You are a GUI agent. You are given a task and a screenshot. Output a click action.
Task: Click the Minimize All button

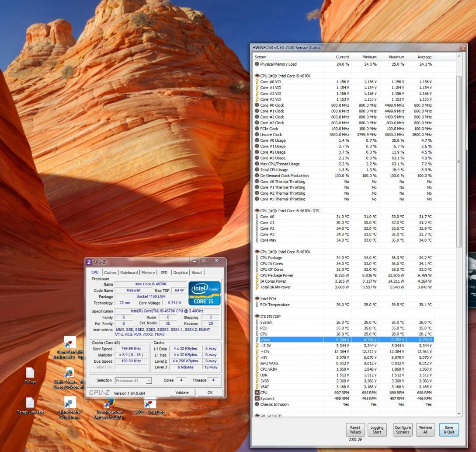425,430
